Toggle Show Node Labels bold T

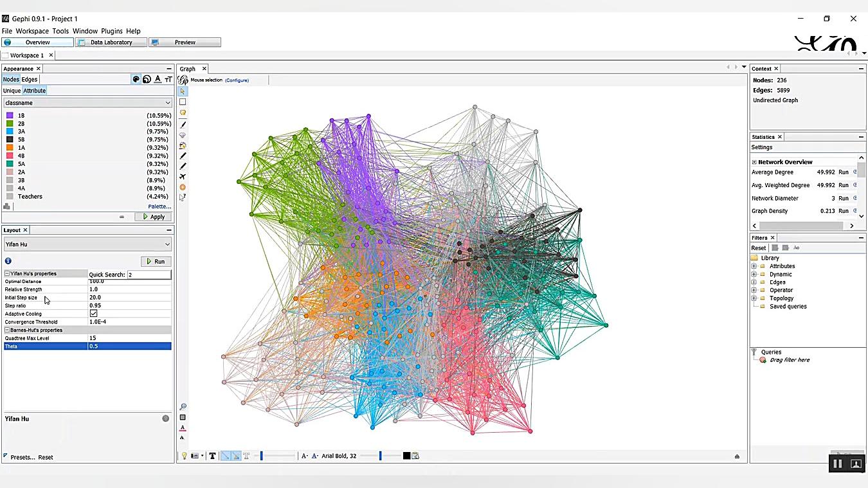pyautogui.click(x=212, y=456)
